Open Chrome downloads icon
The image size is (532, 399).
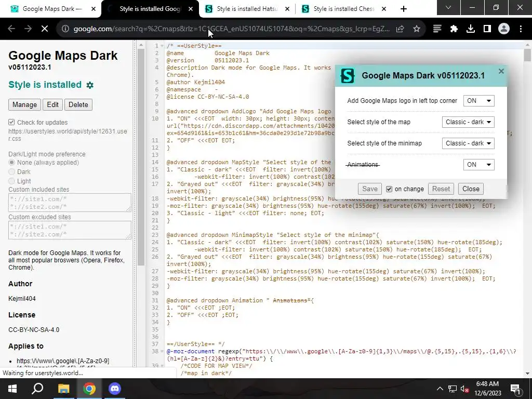[471, 29]
